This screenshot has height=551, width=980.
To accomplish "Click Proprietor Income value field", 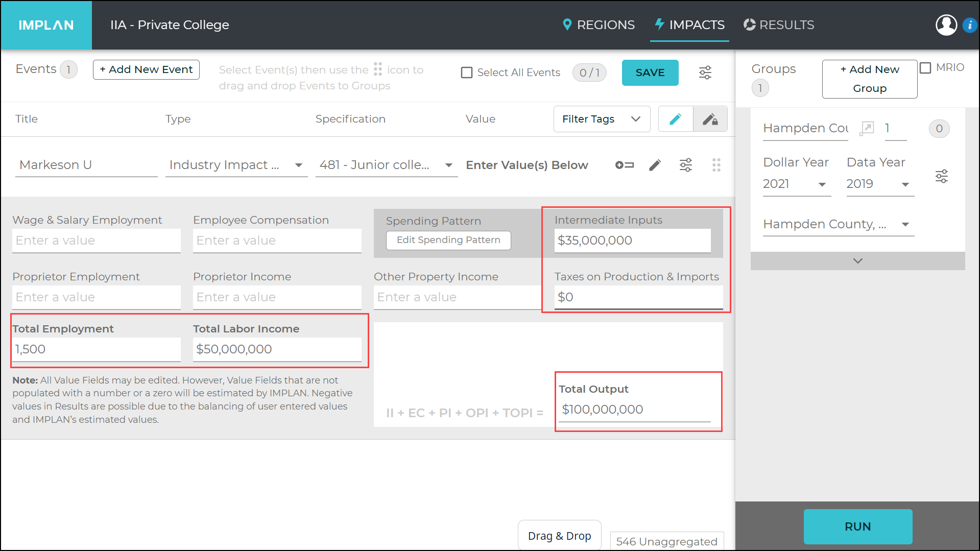I will point(277,297).
